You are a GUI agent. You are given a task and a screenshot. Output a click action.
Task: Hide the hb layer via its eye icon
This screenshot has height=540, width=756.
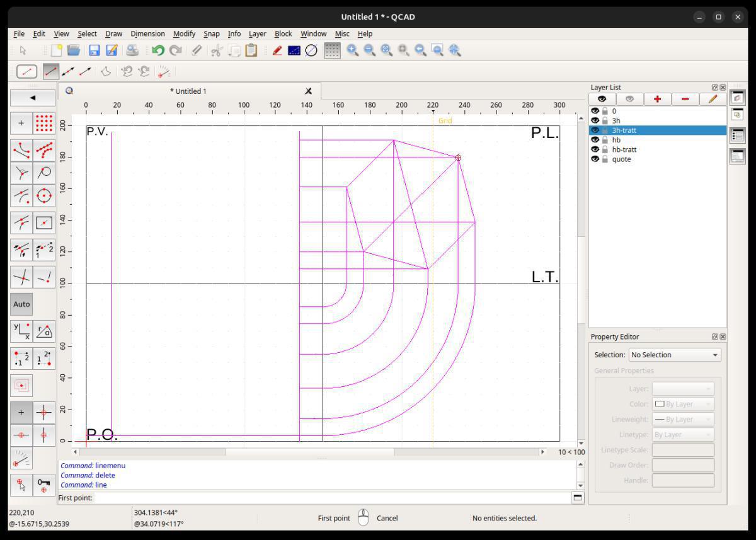point(595,140)
